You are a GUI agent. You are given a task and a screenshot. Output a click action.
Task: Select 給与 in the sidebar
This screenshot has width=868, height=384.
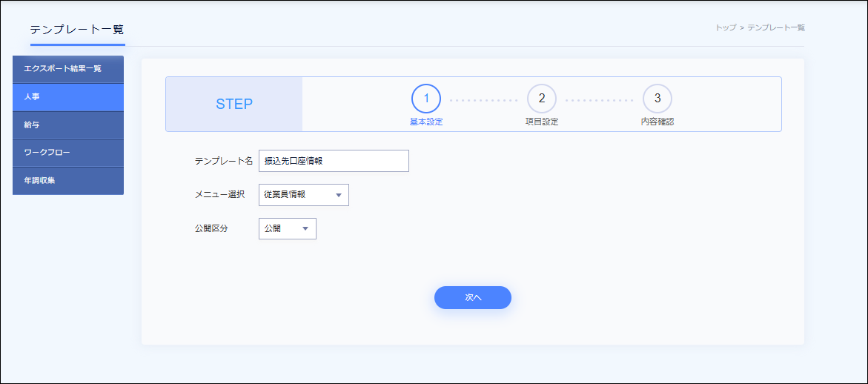click(68, 125)
